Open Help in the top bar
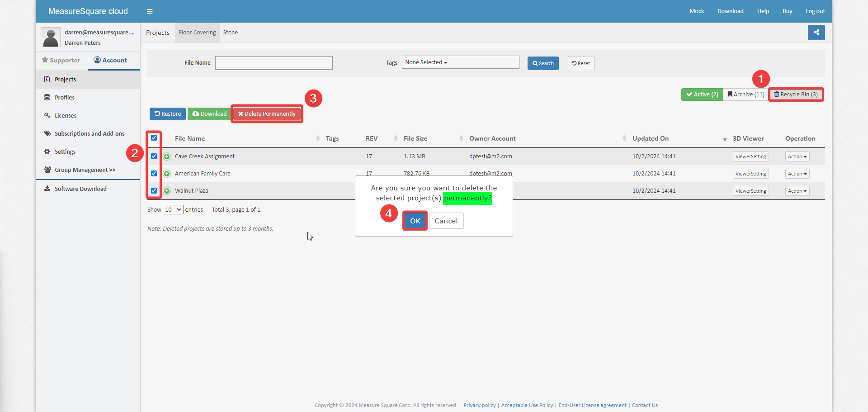Viewport: 868px width, 412px height. pyautogui.click(x=763, y=11)
